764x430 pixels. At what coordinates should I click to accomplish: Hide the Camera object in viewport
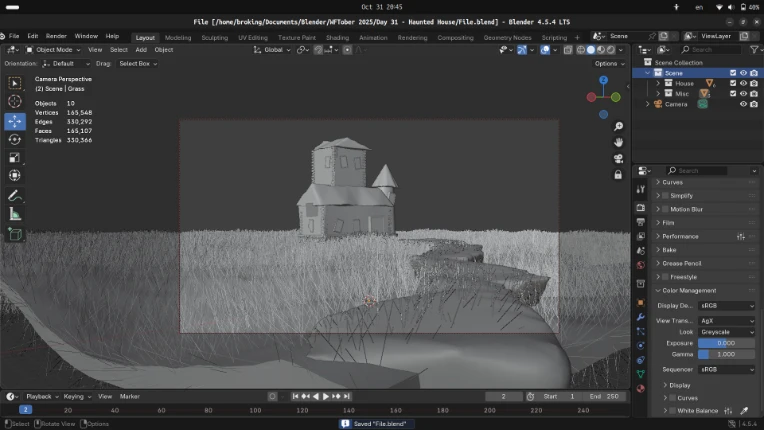[x=744, y=104]
